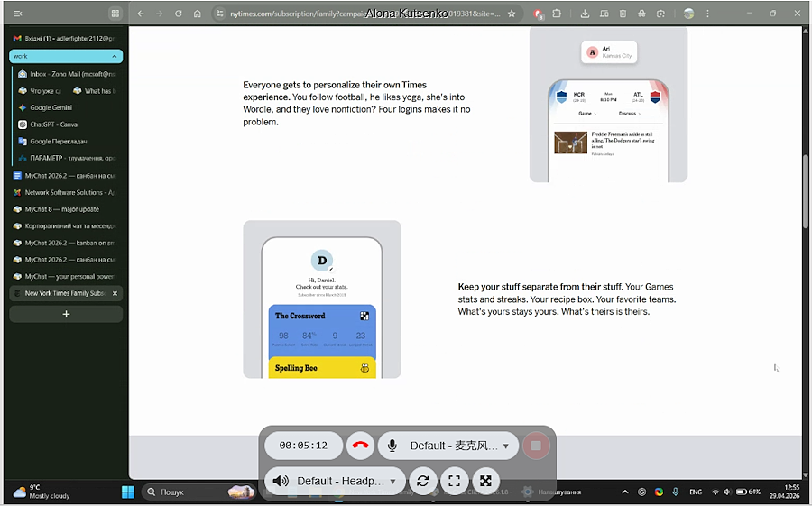Click the sidebar toggle icon at top left
812x506 pixels.
point(18,14)
